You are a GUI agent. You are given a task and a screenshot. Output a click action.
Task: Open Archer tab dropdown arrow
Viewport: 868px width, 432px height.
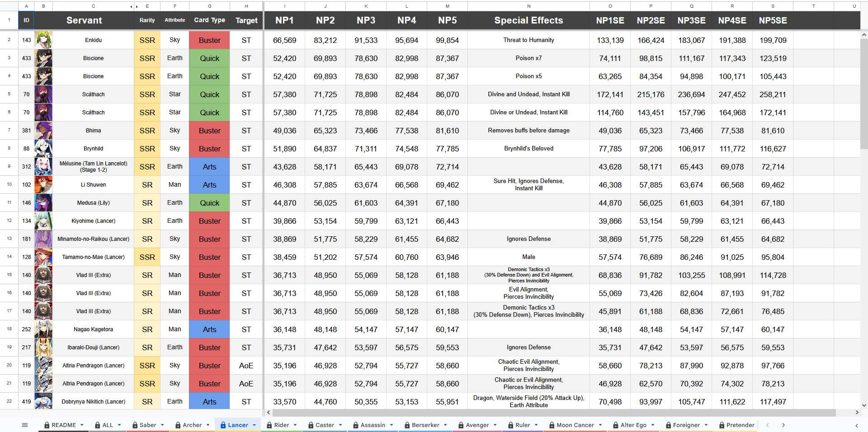[208, 425]
